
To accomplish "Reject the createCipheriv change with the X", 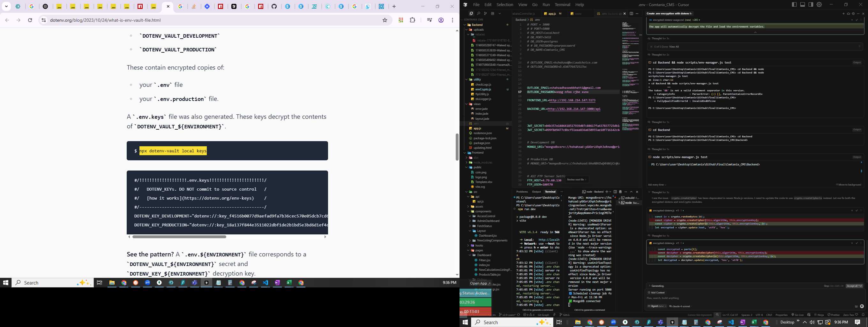I will coord(852,210).
